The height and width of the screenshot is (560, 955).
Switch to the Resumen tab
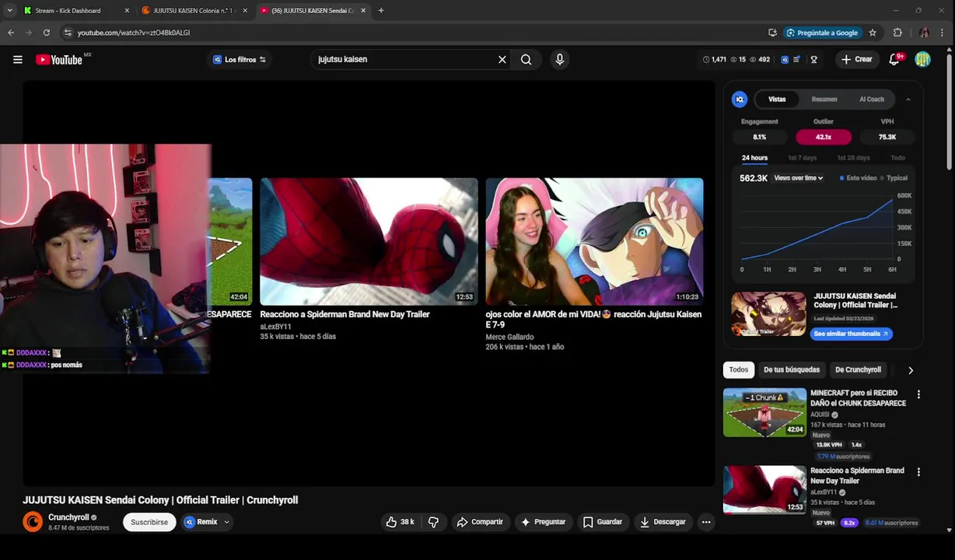click(x=824, y=99)
